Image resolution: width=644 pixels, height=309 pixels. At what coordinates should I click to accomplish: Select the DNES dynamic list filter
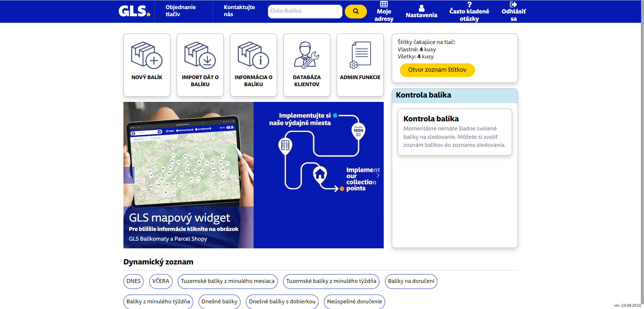133,281
